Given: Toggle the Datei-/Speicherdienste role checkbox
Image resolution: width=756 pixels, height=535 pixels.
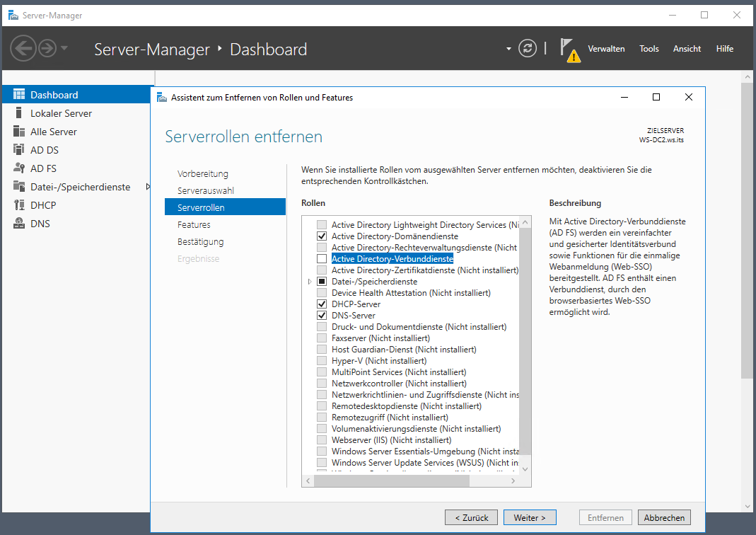Looking at the screenshot, I should pos(322,282).
